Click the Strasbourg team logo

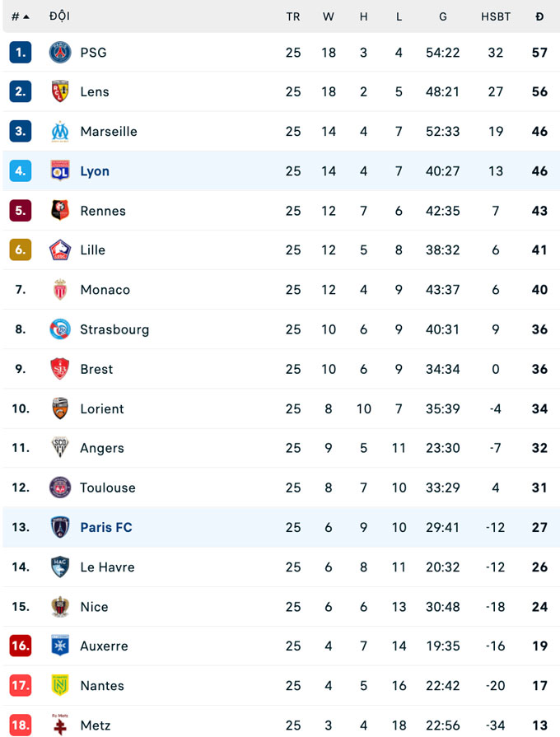(x=60, y=329)
